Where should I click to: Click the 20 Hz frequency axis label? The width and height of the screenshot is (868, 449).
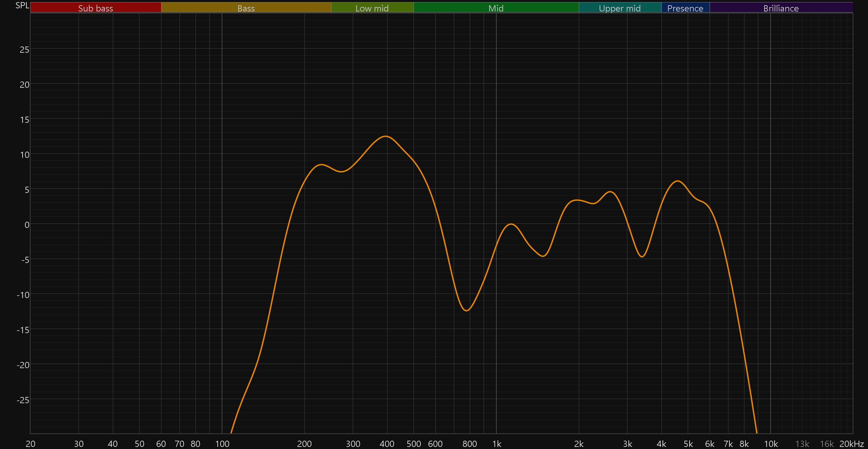pos(31,444)
